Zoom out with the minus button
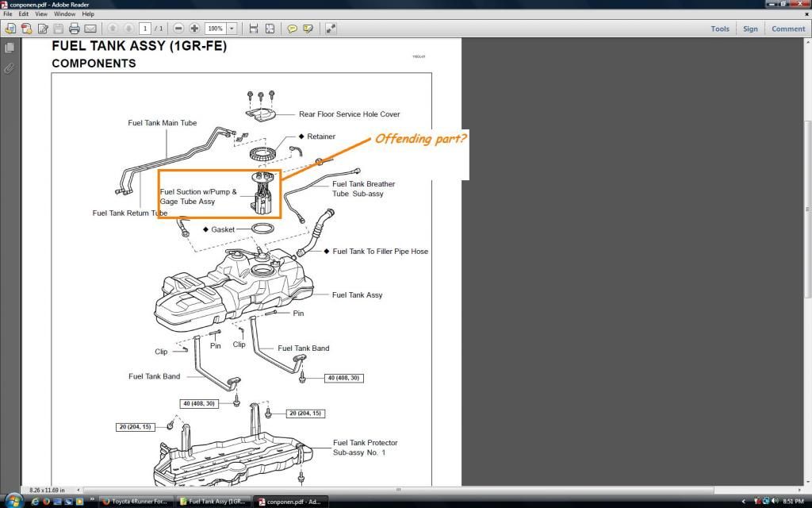Screen dimensions: 812x508 tap(177, 28)
